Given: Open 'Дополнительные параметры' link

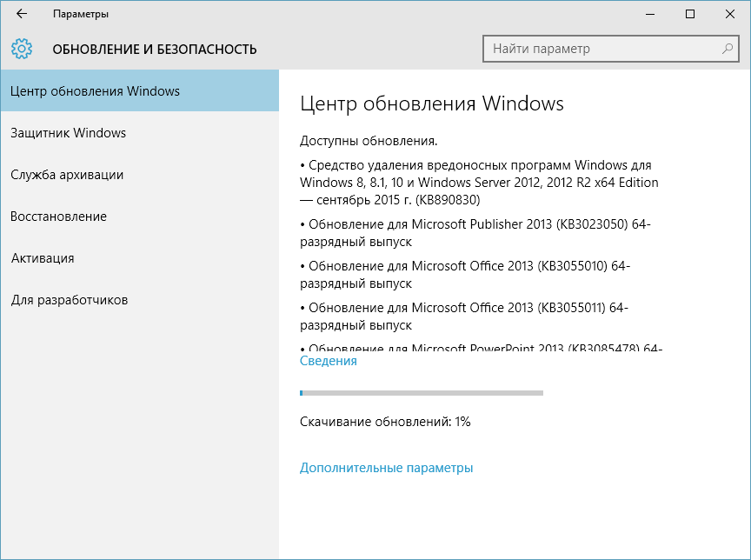Looking at the screenshot, I should click(x=386, y=468).
